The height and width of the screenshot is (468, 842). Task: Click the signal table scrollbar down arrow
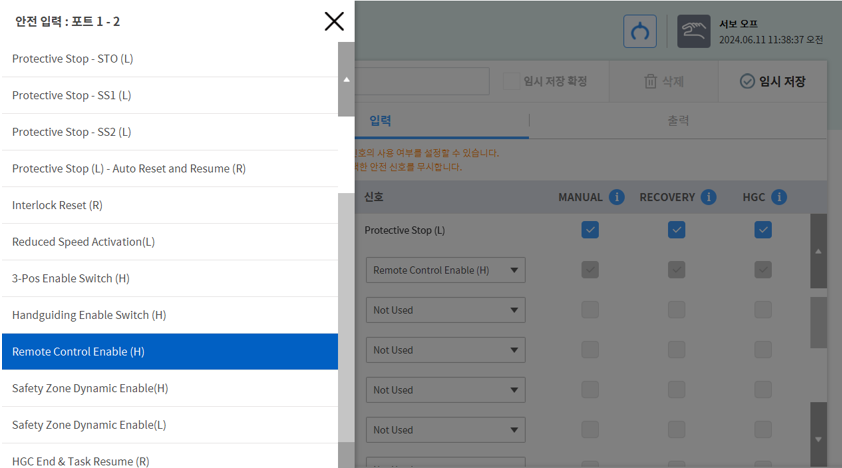click(x=818, y=439)
